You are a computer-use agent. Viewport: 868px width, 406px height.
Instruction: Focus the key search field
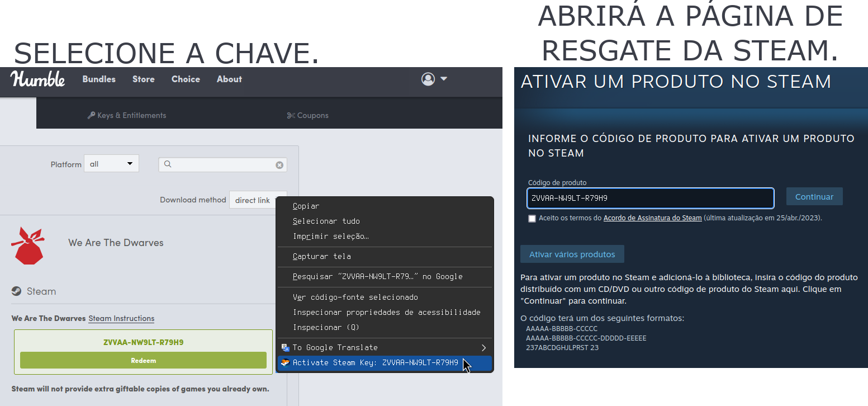click(222, 164)
